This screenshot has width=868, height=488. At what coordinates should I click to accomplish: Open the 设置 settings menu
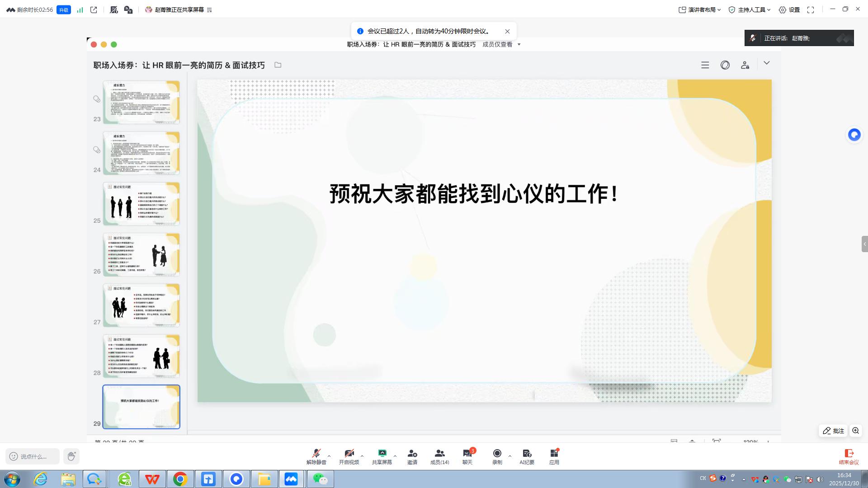(x=789, y=9)
